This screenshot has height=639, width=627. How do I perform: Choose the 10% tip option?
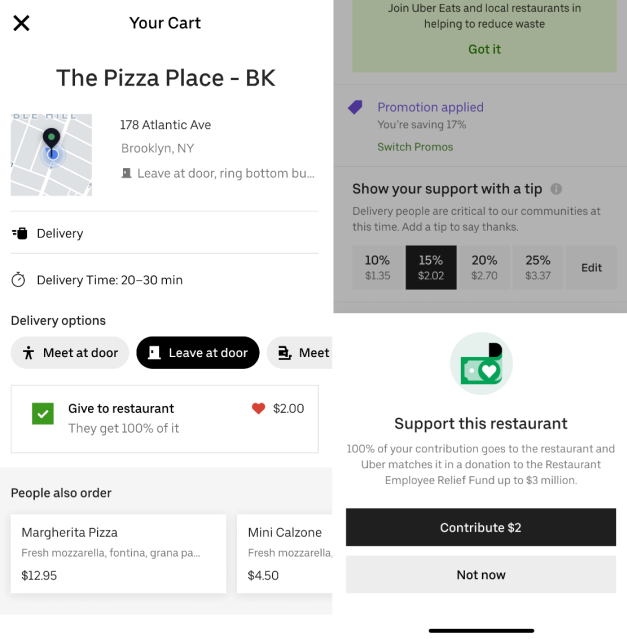tap(377, 267)
